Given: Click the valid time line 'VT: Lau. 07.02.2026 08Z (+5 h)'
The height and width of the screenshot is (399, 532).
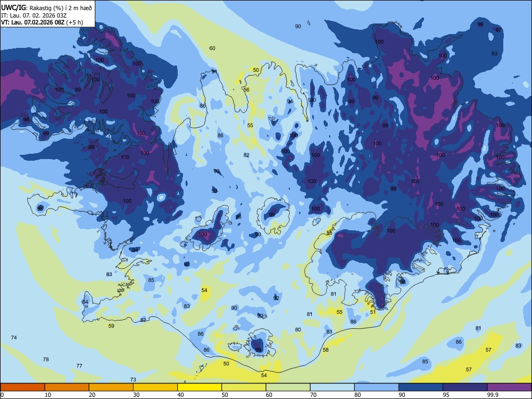Looking at the screenshot, I should 42,22.
